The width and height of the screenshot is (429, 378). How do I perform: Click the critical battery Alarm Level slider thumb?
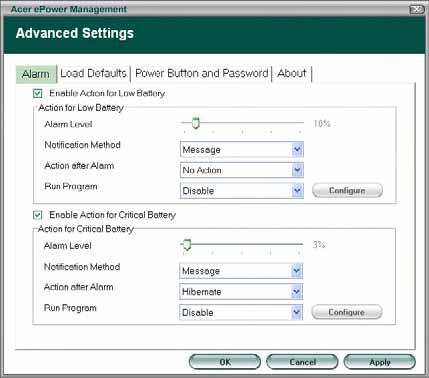pyautogui.click(x=187, y=245)
